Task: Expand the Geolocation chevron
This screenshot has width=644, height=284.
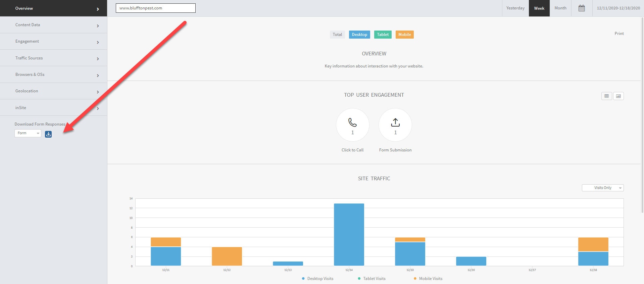Action: point(98,92)
